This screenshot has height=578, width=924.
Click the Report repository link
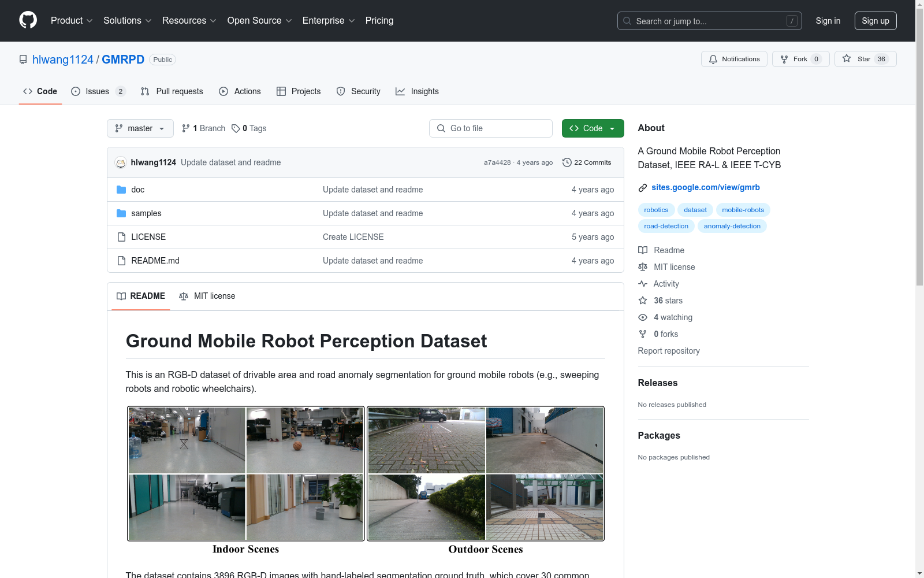click(x=669, y=351)
